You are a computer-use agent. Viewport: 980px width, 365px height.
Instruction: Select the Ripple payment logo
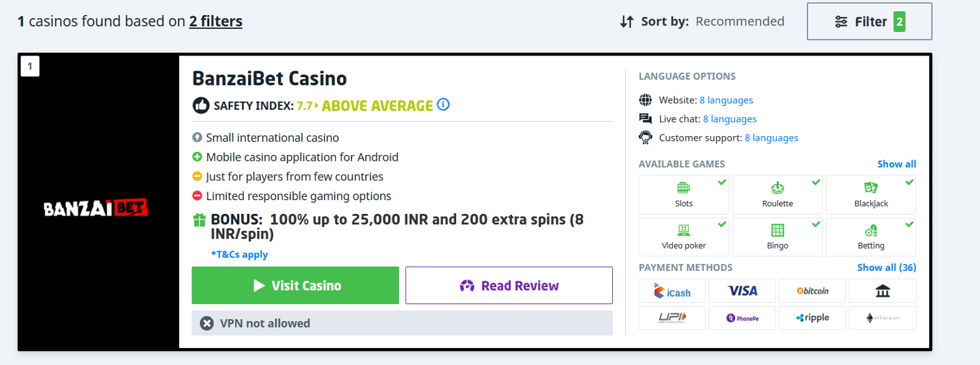tap(812, 318)
